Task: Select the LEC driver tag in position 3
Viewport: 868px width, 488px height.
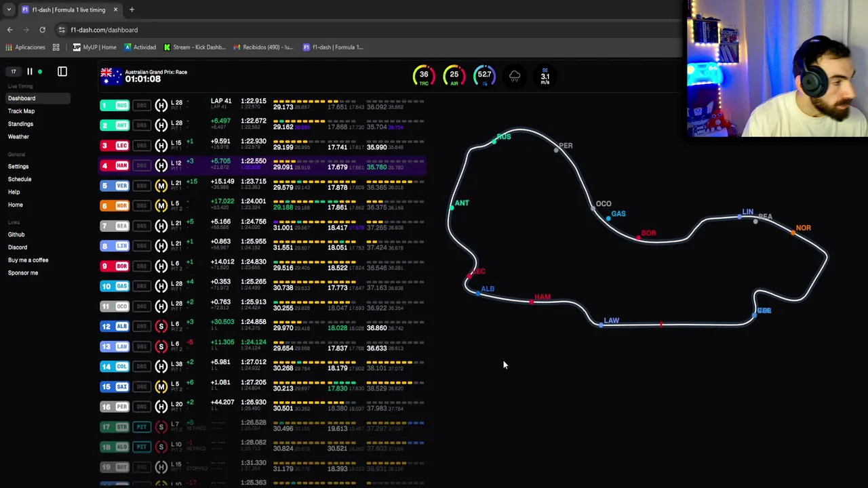Action: [115, 146]
